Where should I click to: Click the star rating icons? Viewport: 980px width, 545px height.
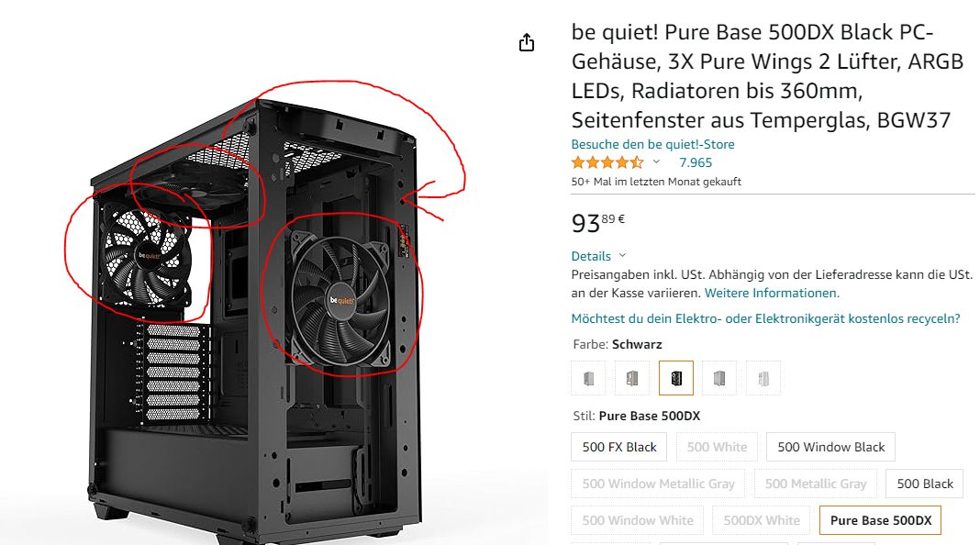pyautogui.click(x=607, y=163)
